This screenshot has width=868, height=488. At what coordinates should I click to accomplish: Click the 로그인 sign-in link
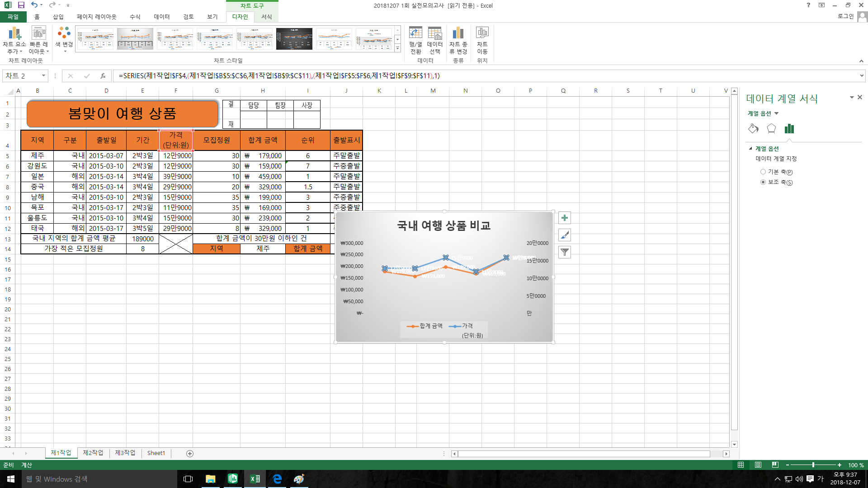click(845, 16)
